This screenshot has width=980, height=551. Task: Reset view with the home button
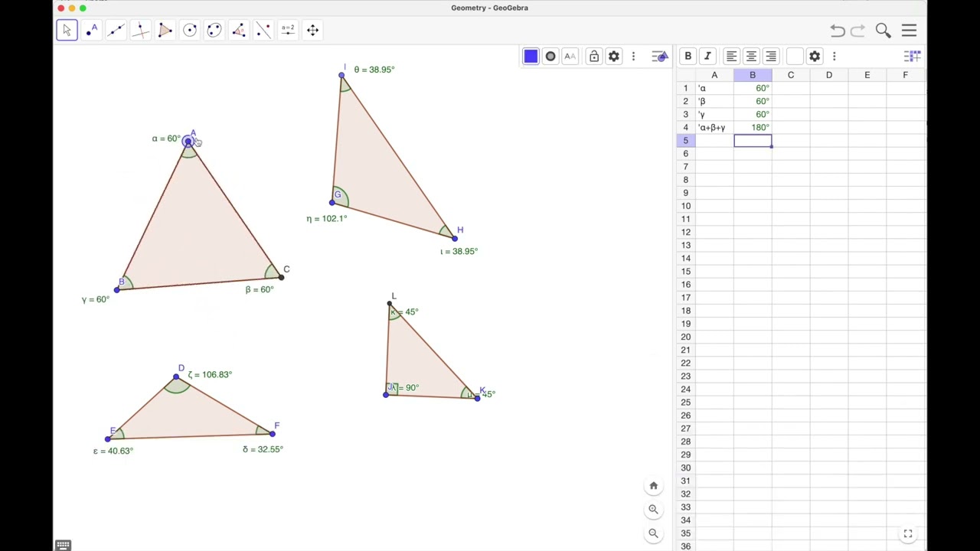654,486
